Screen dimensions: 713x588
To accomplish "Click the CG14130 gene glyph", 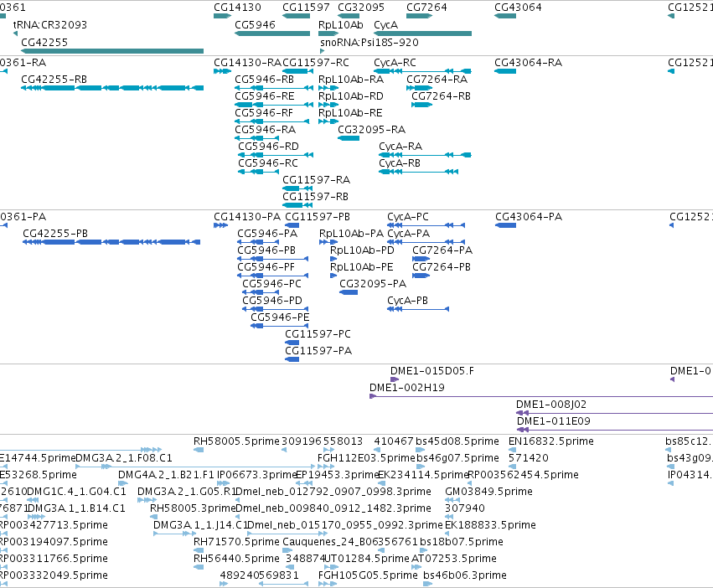I will (x=222, y=16).
